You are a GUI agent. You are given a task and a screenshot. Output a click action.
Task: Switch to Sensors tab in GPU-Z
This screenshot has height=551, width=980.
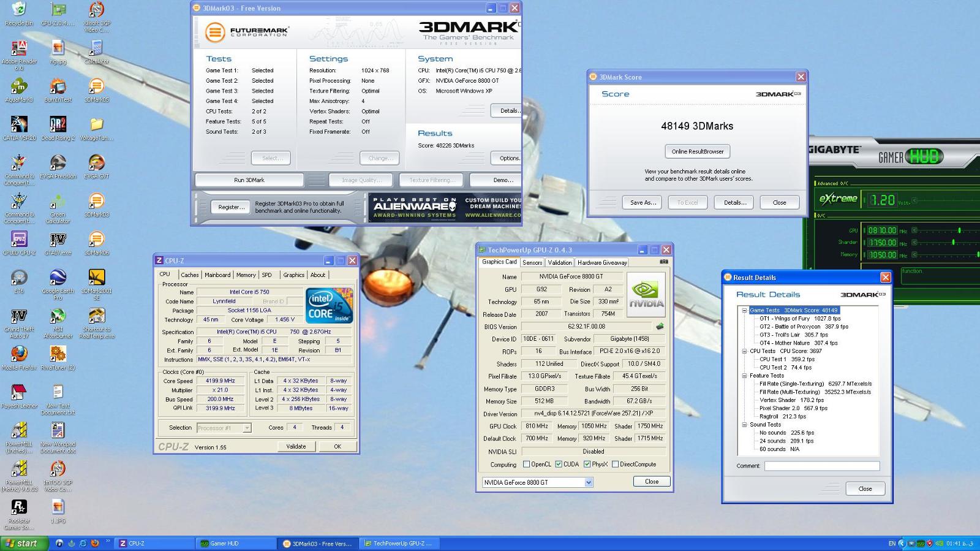pos(532,262)
